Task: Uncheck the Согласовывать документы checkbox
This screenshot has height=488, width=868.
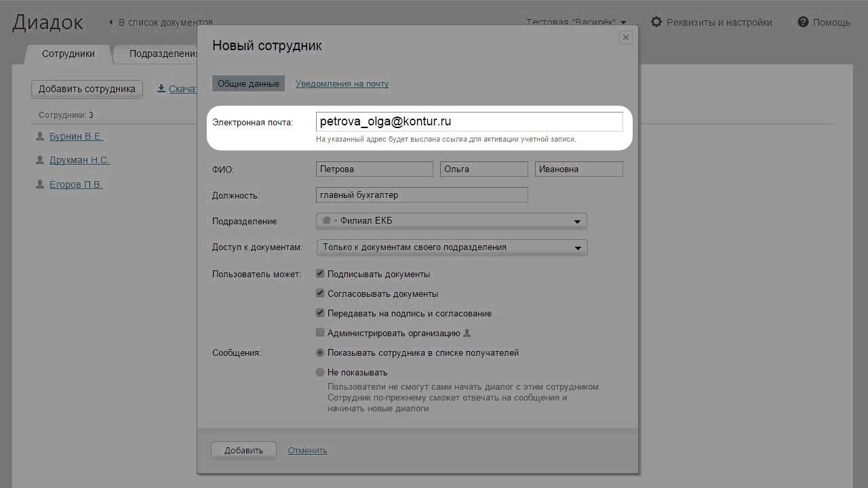Action: click(321, 293)
